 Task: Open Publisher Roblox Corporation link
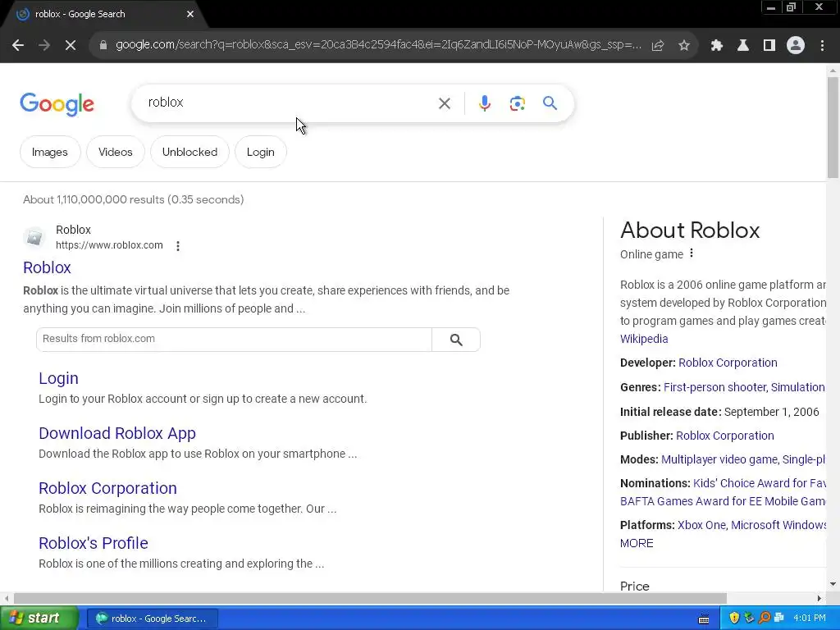(x=725, y=436)
